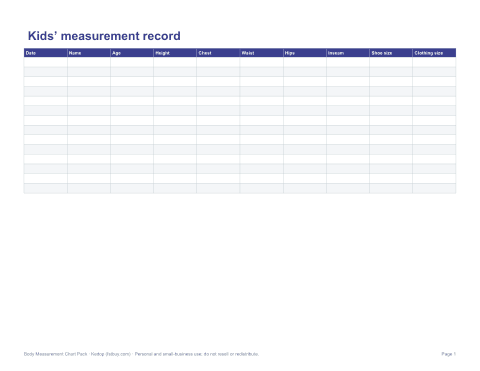
Task: Select the Chest column header
Action: click(x=218, y=53)
